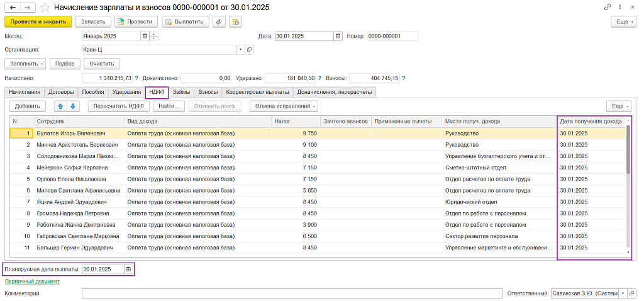The width and height of the screenshot is (644, 301).
Task: Click help question mark next to Удержано
Action: coord(319,77)
